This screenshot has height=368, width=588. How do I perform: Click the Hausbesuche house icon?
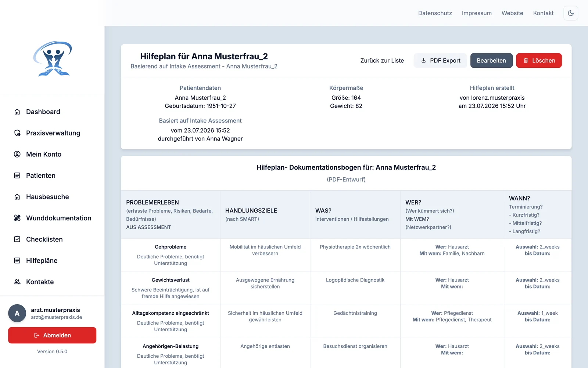pos(17,197)
